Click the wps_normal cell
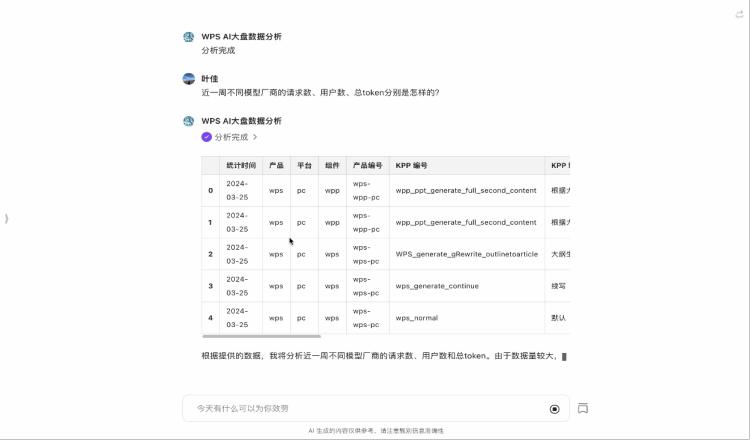Screen dimensions: 750x440 click(x=466, y=318)
